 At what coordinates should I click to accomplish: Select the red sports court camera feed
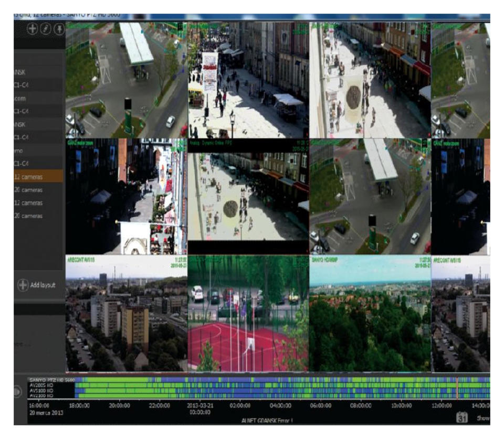click(x=248, y=313)
